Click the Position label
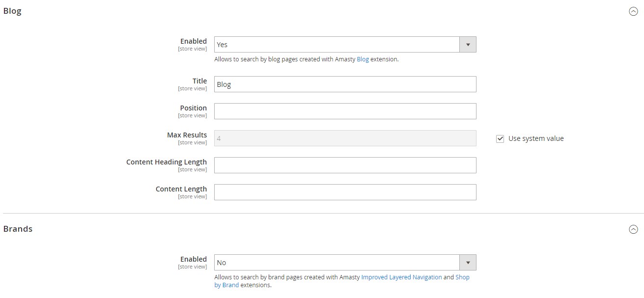The height and width of the screenshot is (298, 644). point(194,108)
